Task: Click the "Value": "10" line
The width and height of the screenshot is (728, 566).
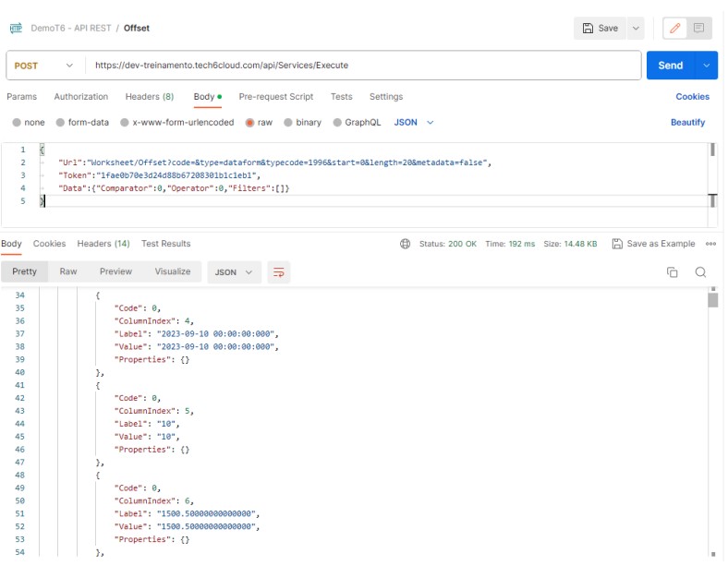Action: tap(147, 437)
